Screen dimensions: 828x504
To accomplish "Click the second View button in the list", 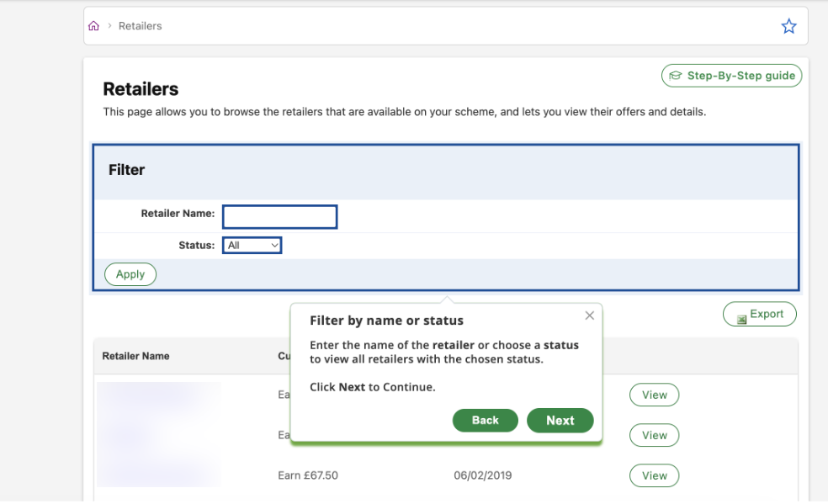I will coord(654,435).
